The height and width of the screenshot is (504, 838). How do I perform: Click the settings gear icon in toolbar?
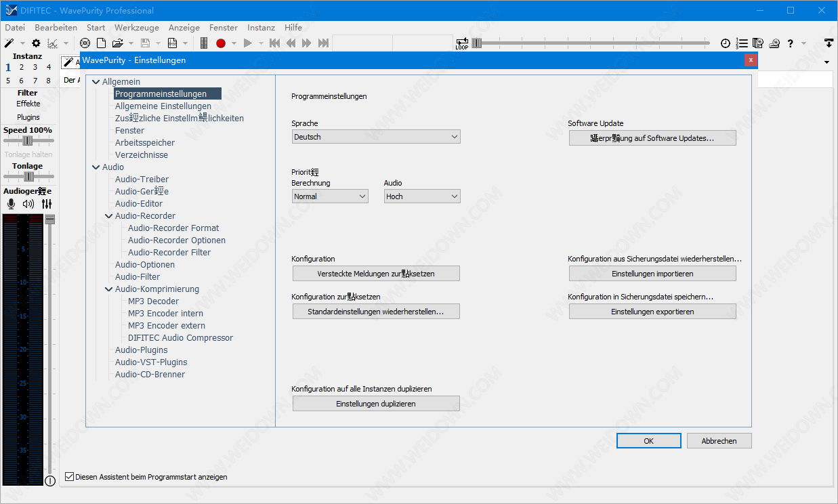(x=36, y=43)
